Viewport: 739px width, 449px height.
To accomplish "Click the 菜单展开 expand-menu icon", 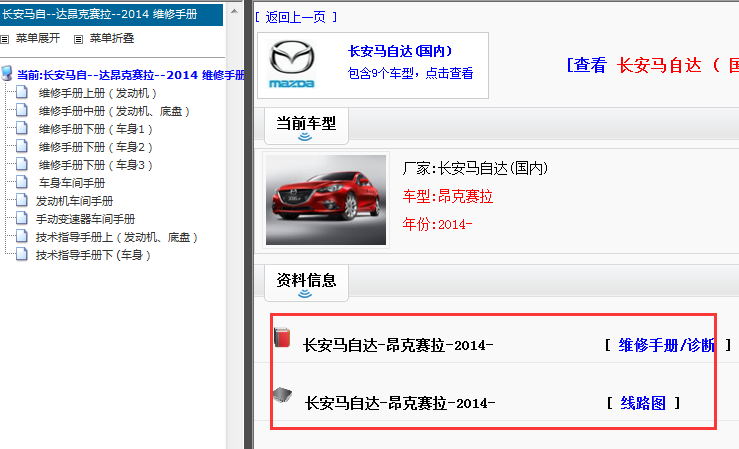I will (5, 40).
